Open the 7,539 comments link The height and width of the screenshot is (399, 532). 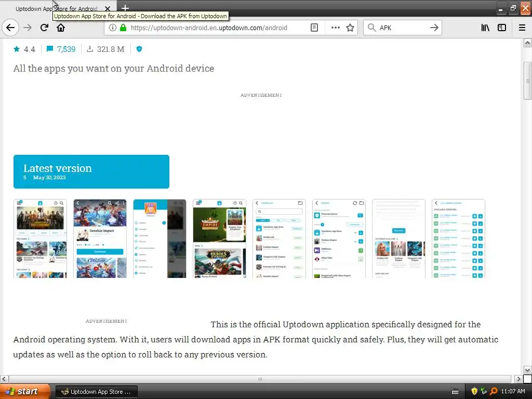click(x=61, y=49)
